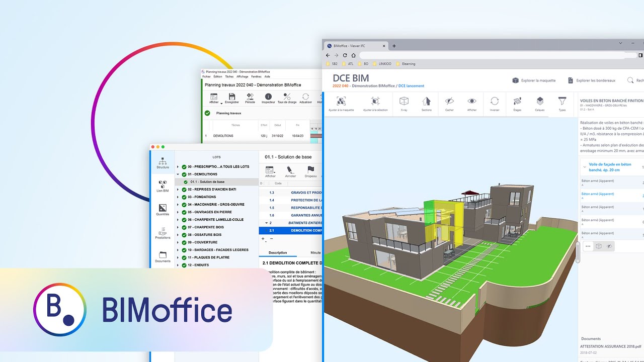The height and width of the screenshot is (362, 644).
Task: Open the Affichage menu in Planning window
Action: point(242,77)
